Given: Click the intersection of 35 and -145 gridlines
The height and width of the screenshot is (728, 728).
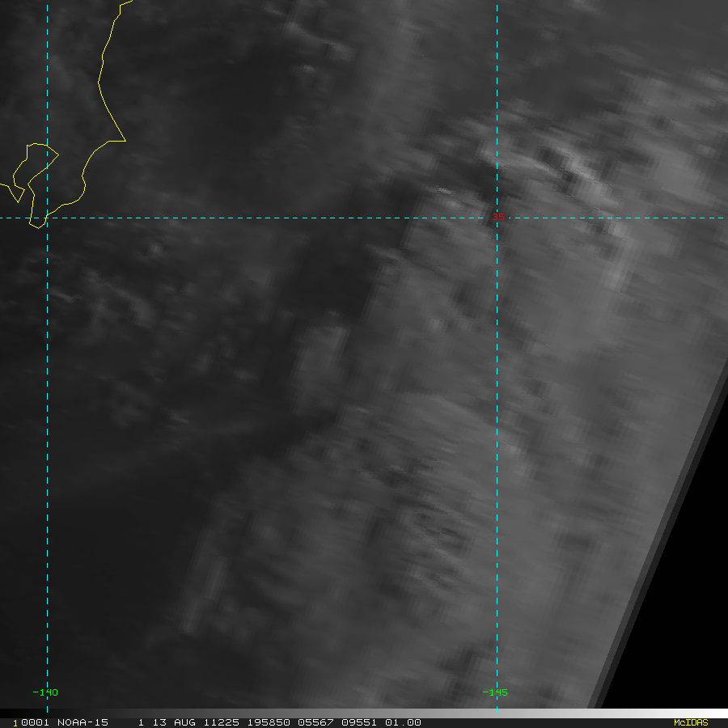Looking at the screenshot, I should 497,218.
